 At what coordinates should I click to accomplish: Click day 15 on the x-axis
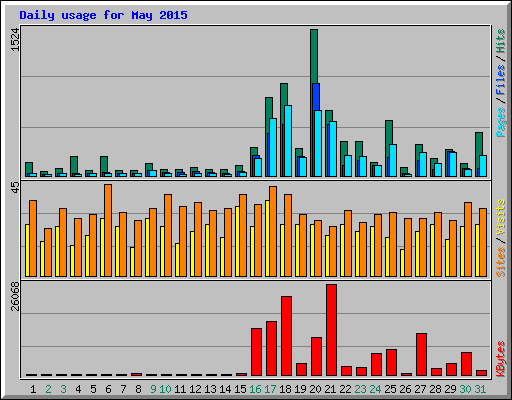click(x=240, y=389)
